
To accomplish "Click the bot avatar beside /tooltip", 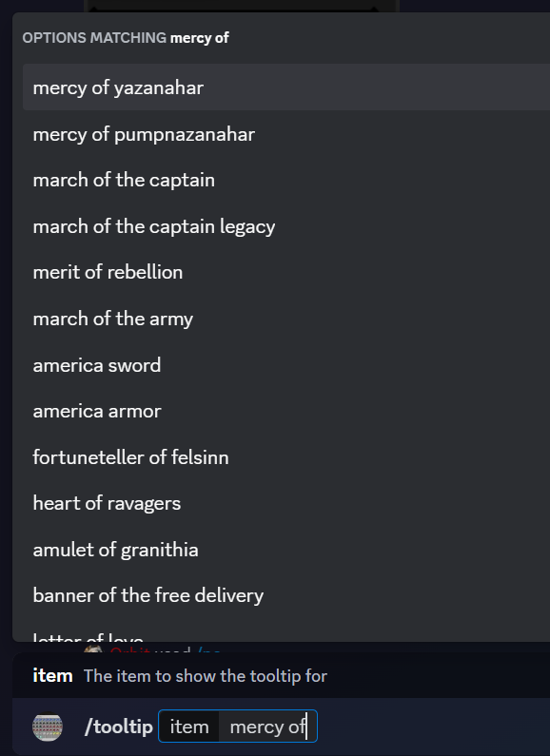I will pos(48,727).
